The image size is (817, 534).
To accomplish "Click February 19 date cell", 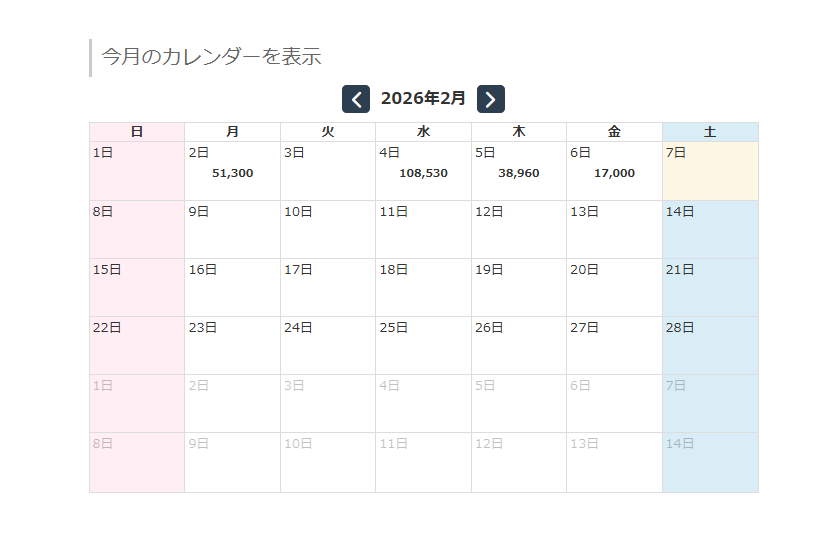I will pyautogui.click(x=518, y=287).
